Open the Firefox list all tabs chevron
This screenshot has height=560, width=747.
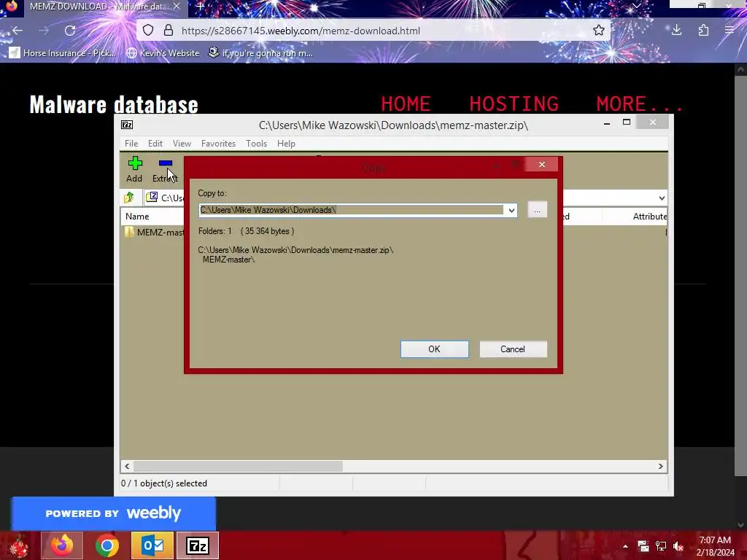click(x=636, y=6)
